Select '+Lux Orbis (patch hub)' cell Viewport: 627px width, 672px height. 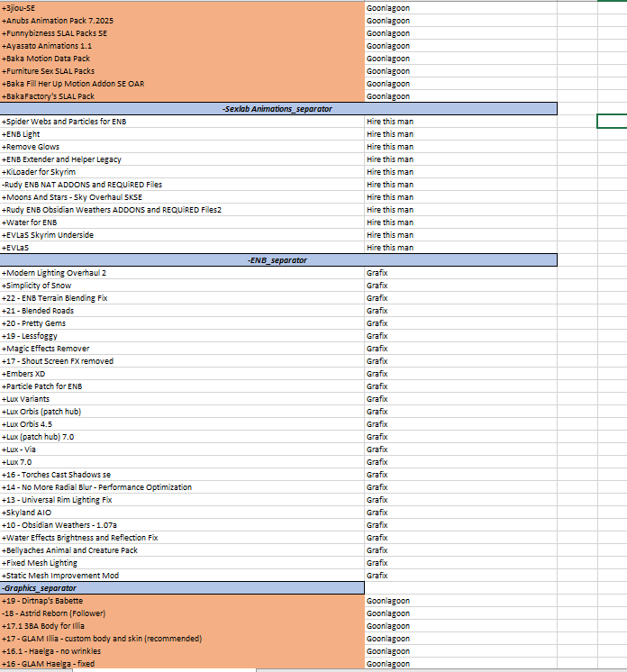click(182, 412)
